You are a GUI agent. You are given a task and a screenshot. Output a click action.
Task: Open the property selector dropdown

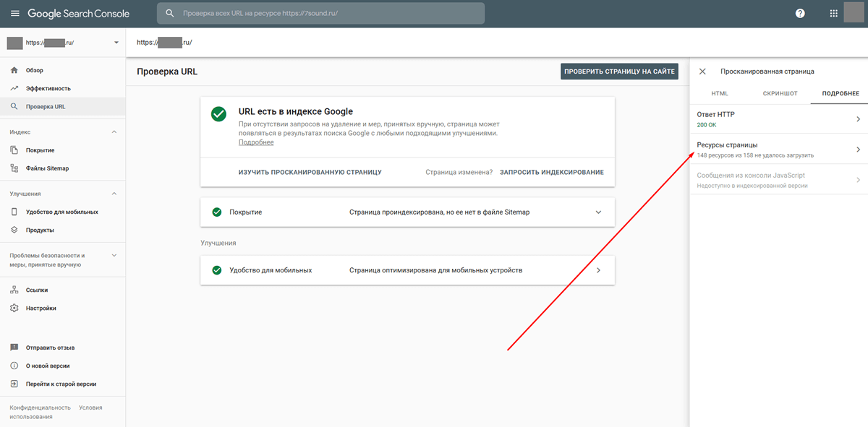(x=116, y=43)
